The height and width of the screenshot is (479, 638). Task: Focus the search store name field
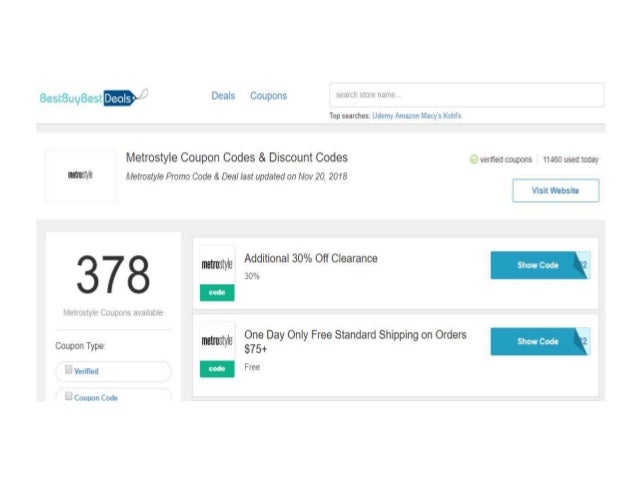[465, 95]
